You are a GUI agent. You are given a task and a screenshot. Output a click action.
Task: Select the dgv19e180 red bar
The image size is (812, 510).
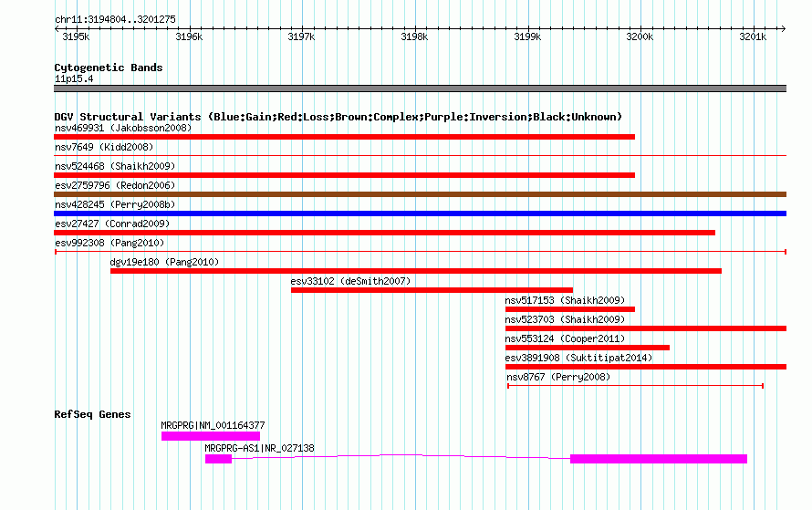pos(416,271)
